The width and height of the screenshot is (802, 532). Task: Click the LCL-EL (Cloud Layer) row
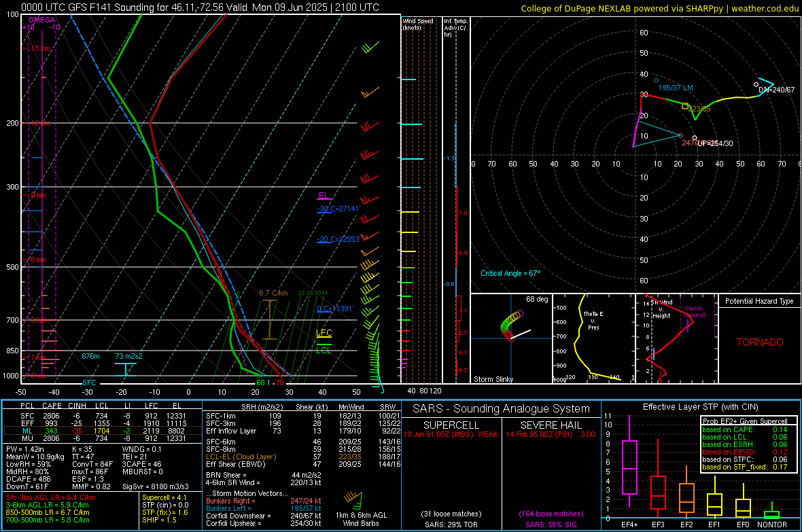click(x=303, y=457)
